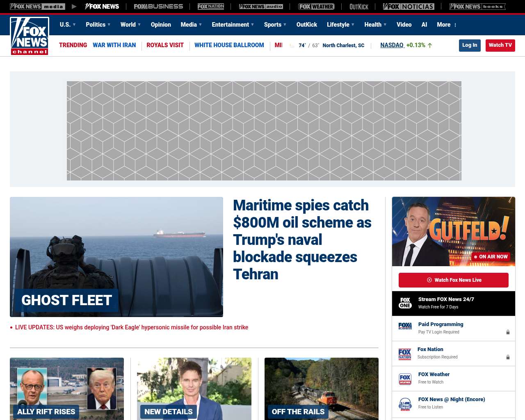Select trending topic WAR WITH IRAN
The width and height of the screenshot is (525, 420).
tap(114, 45)
